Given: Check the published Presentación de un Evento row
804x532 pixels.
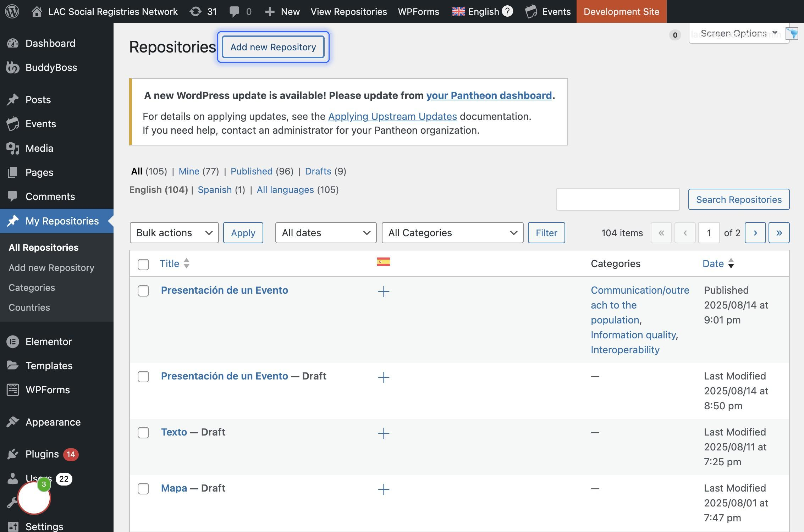Looking at the screenshot, I should tap(143, 291).
